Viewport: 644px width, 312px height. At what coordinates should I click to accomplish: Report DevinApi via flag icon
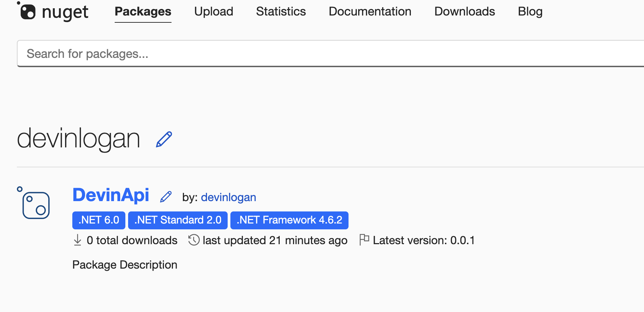364,239
